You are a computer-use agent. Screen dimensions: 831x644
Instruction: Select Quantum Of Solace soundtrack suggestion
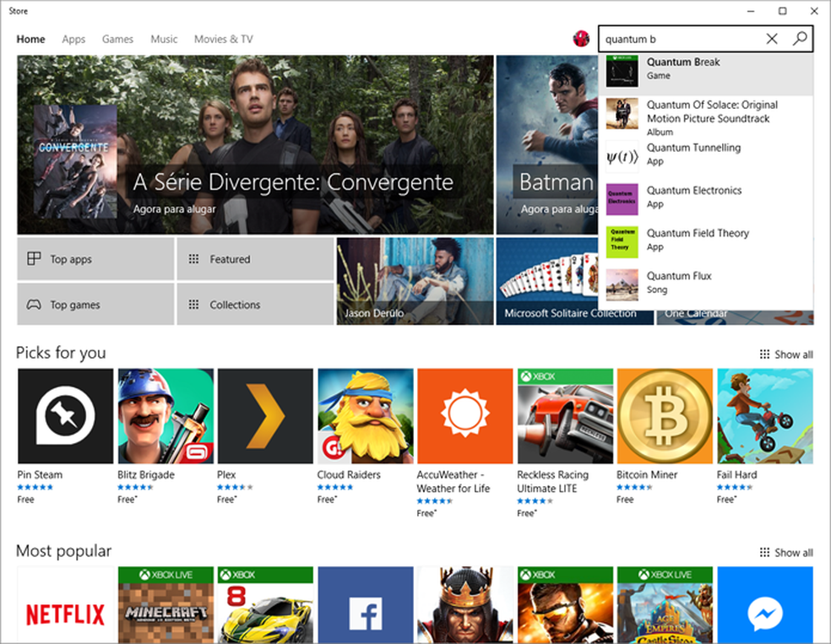click(x=706, y=117)
